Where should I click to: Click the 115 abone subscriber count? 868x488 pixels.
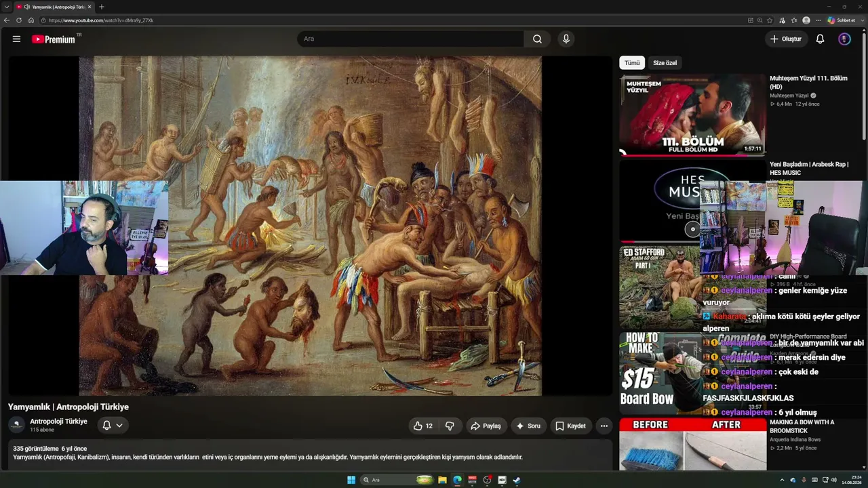(x=42, y=430)
